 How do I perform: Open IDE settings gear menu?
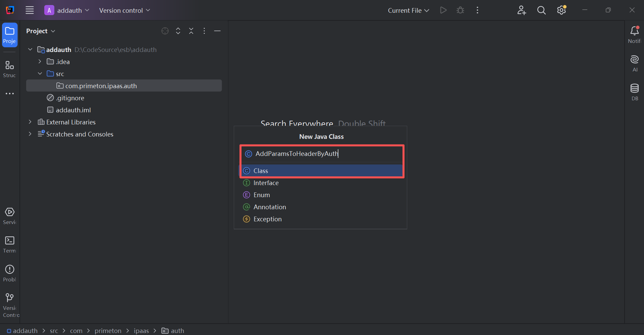pos(561,10)
